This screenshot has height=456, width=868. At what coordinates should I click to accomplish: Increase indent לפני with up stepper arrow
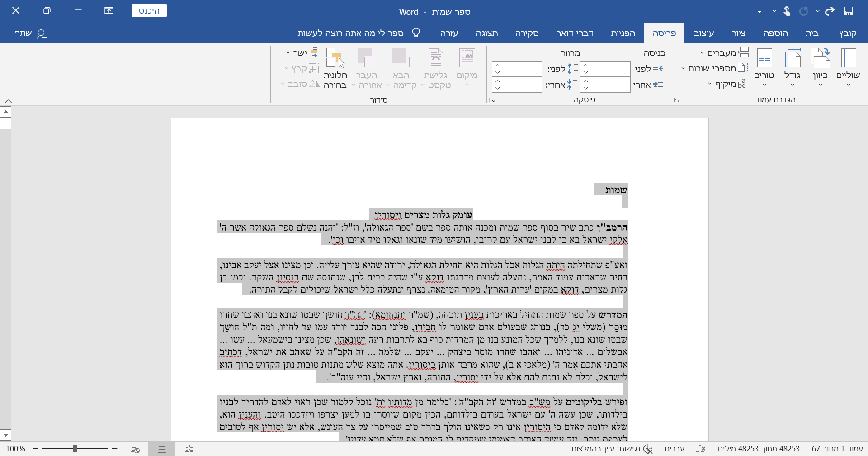pos(586,65)
